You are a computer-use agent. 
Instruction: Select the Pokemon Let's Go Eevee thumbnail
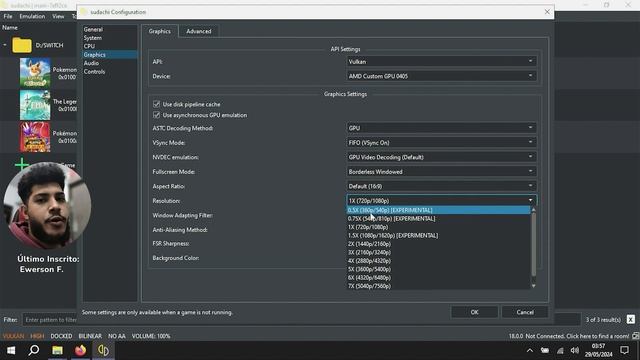point(35,73)
